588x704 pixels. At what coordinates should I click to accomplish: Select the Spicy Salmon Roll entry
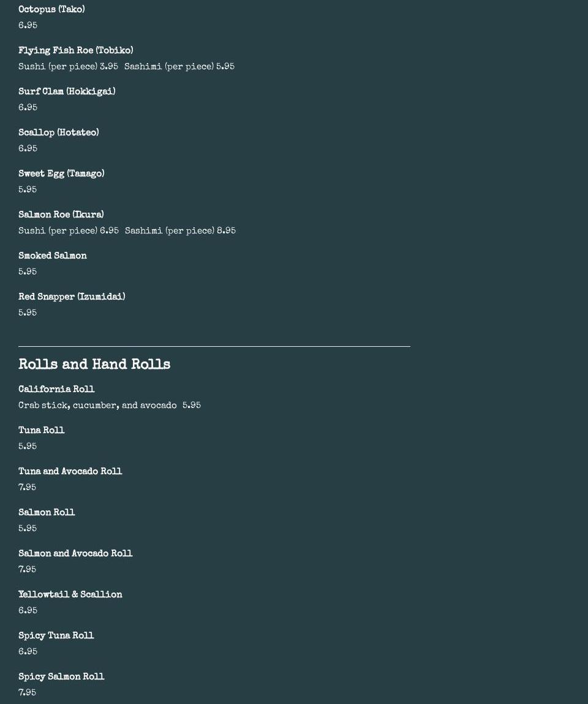click(x=61, y=677)
